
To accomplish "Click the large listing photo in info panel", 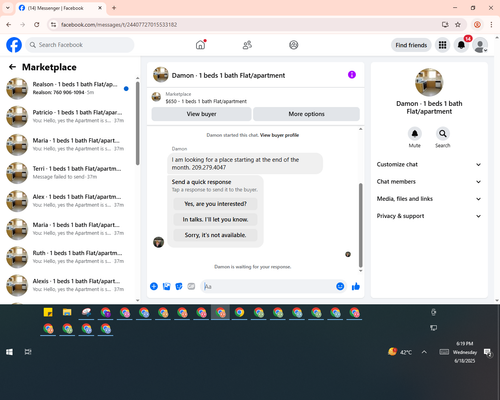I will pyautogui.click(x=429, y=82).
